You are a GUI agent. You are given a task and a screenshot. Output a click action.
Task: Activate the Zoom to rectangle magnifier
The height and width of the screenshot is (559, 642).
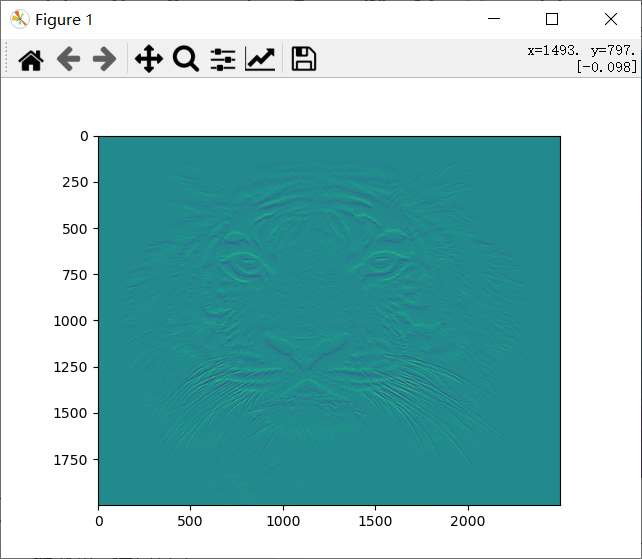[x=186, y=59]
